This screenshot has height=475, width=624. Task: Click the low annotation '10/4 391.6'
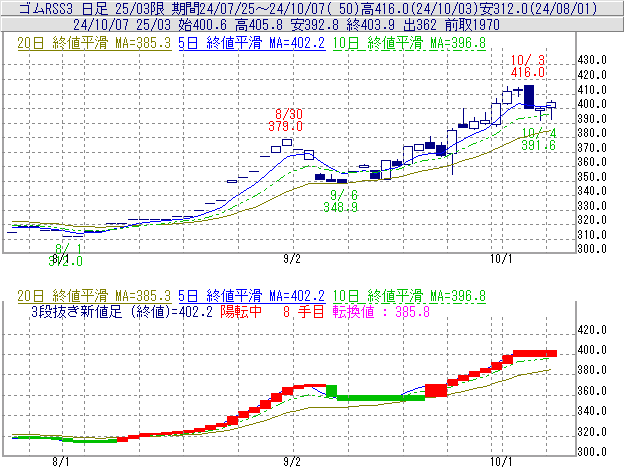point(539,139)
